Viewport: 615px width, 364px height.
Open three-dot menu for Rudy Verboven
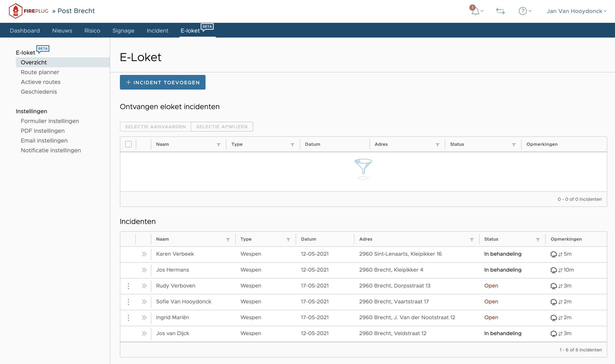pos(128,286)
